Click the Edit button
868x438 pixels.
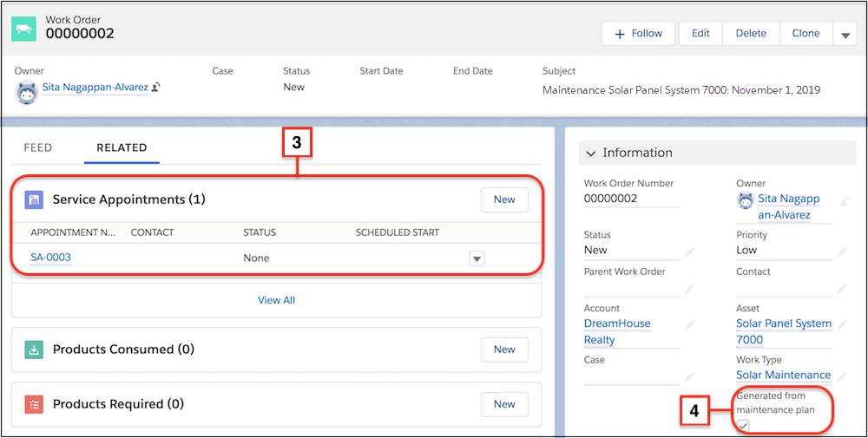click(700, 34)
